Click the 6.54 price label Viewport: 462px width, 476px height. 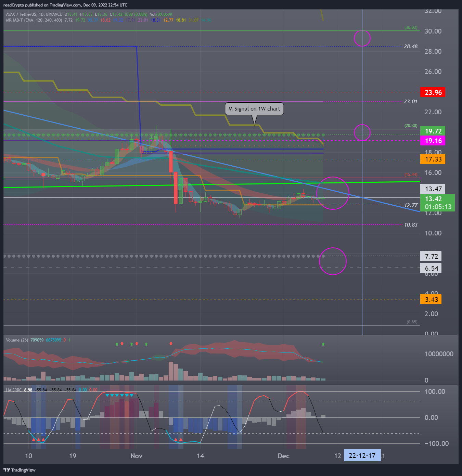[431, 268]
